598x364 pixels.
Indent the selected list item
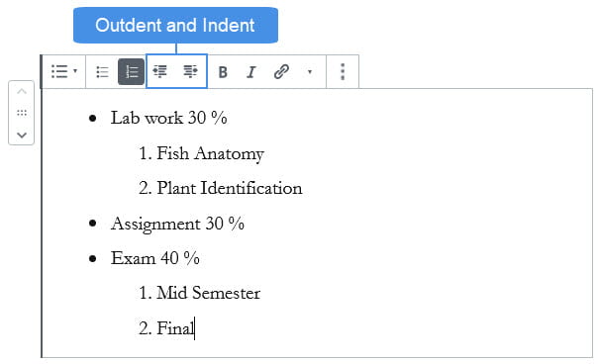coord(190,71)
